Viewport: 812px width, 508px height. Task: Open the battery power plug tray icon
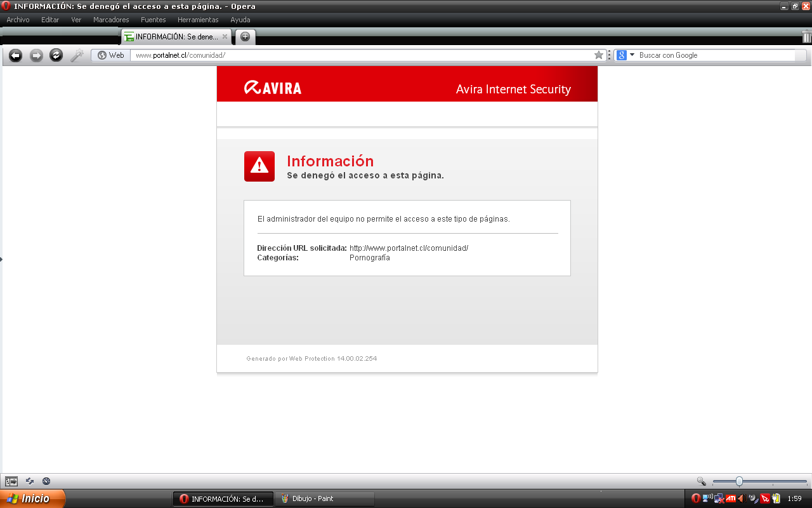click(775, 498)
